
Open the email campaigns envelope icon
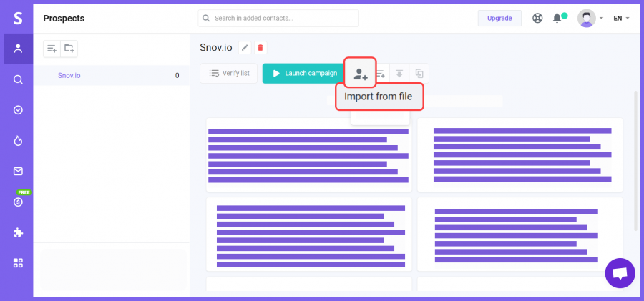18,172
